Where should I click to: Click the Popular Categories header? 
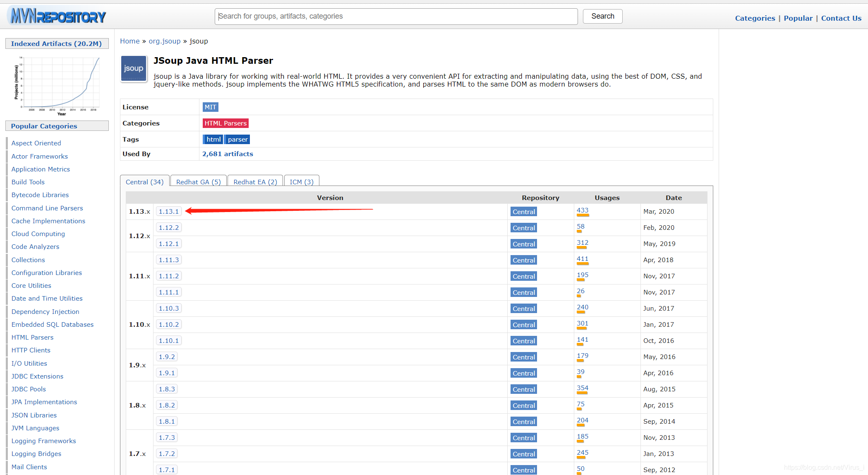tap(57, 126)
